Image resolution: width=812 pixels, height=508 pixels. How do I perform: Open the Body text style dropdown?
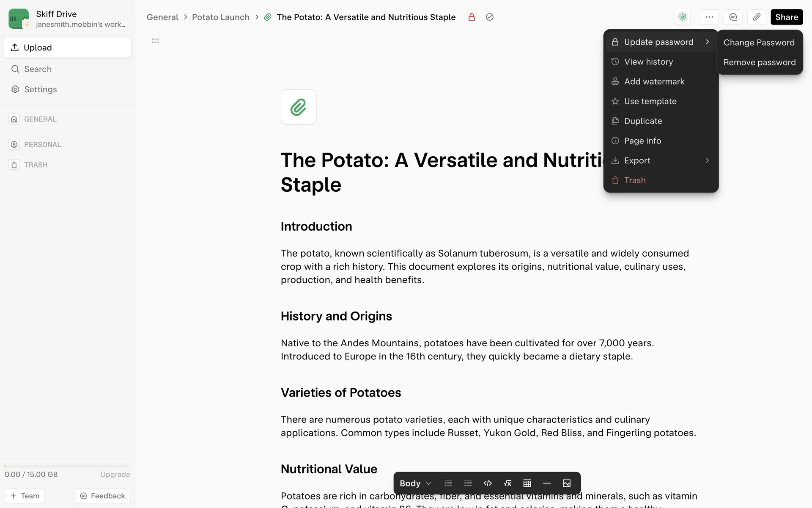tap(415, 483)
